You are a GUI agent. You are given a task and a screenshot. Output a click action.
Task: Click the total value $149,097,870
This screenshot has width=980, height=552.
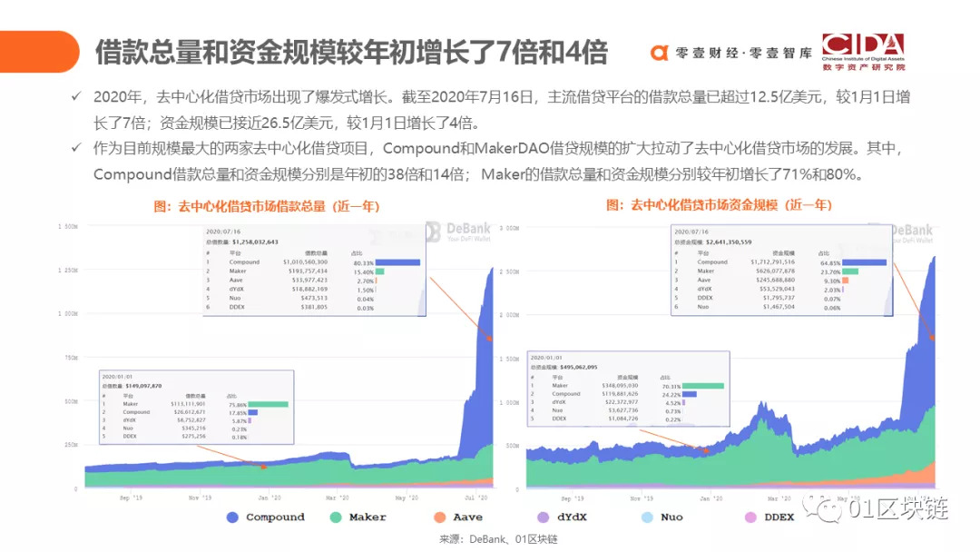tap(142, 386)
